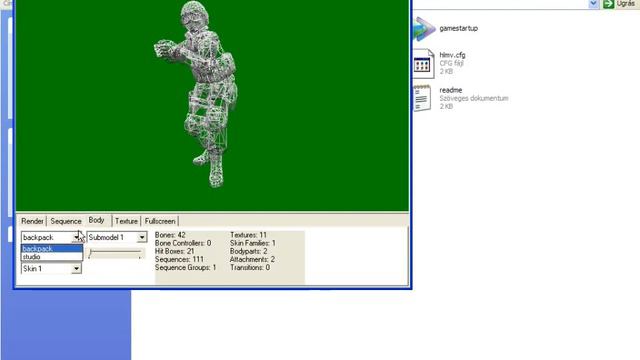The height and width of the screenshot is (360, 640).
Task: Select the readme text document icon
Action: click(x=422, y=98)
